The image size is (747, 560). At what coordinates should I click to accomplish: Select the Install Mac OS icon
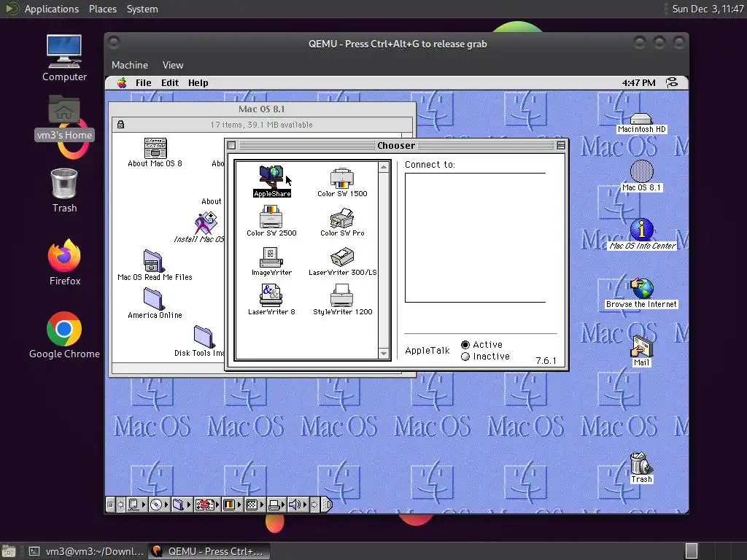click(x=205, y=227)
